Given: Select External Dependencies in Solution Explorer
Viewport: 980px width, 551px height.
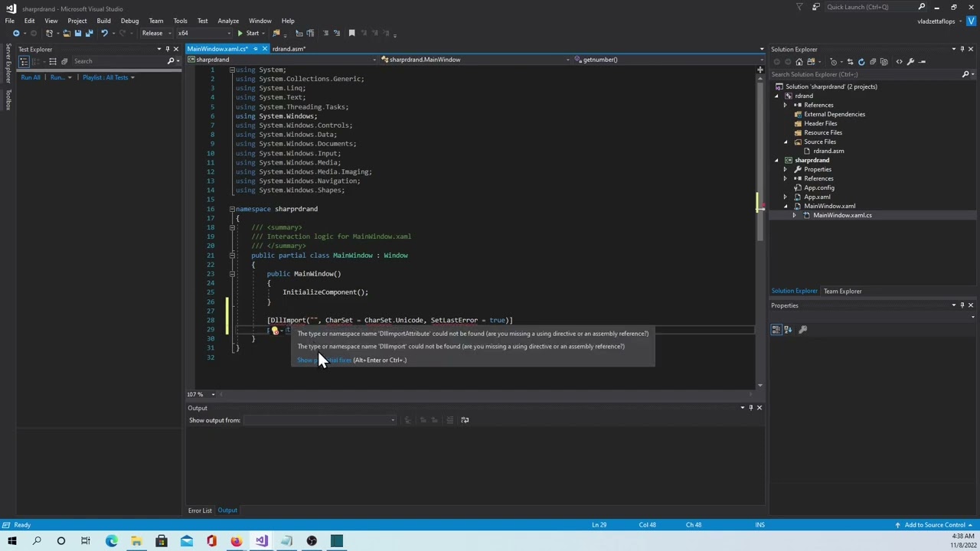Looking at the screenshot, I should pos(835,114).
